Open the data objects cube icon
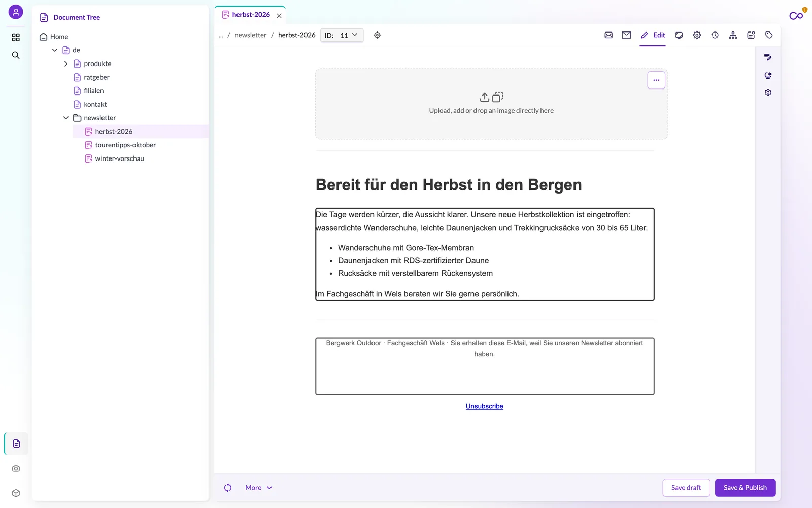Image resolution: width=812 pixels, height=508 pixels. point(16,493)
